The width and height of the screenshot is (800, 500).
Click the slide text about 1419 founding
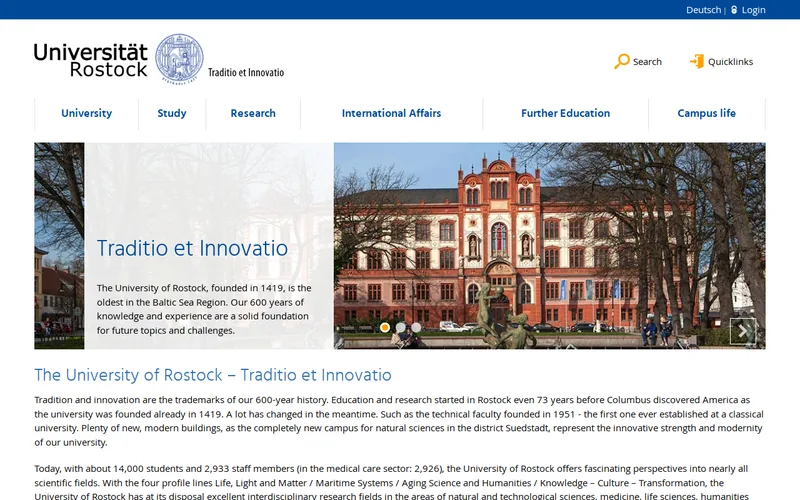coord(204,309)
